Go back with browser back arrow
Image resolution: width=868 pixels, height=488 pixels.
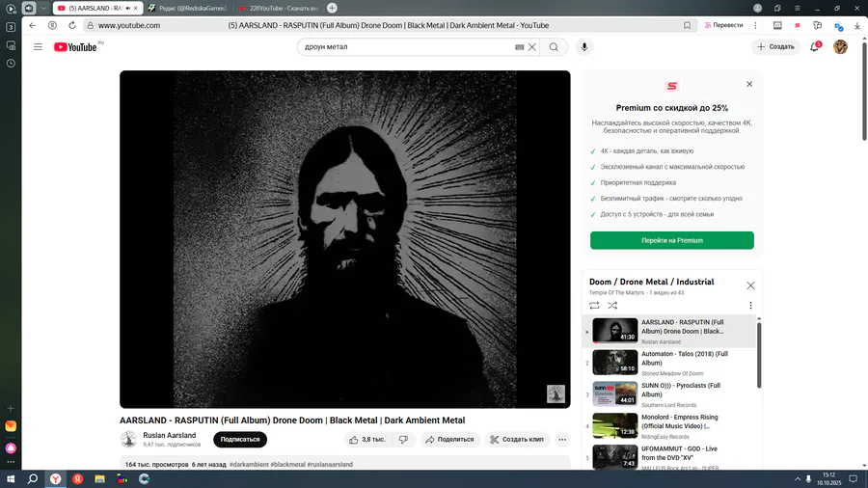[x=33, y=25]
